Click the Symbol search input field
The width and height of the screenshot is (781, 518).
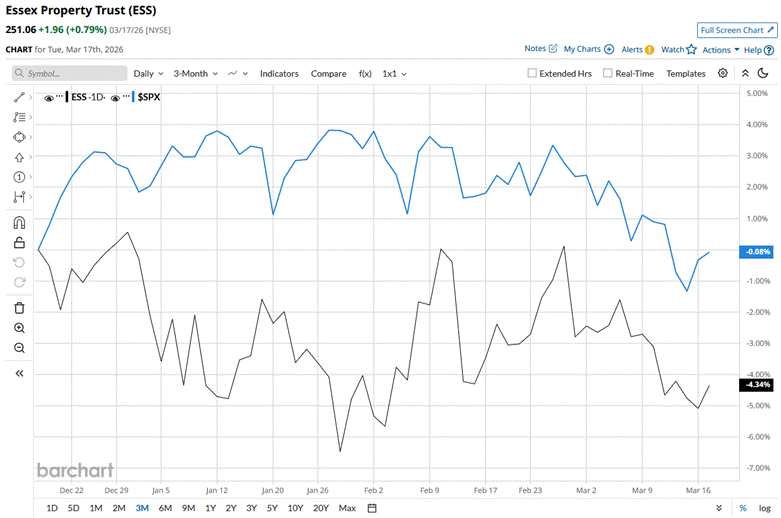tap(70, 73)
